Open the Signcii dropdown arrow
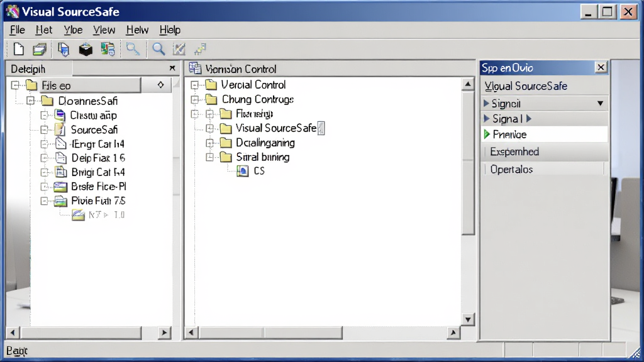Screen dimensions: 644x362 click(600, 104)
